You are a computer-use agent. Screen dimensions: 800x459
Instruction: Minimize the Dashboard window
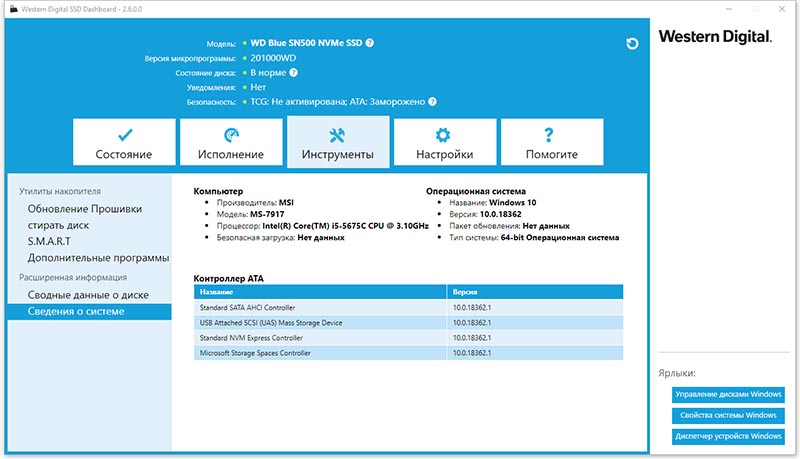pos(729,9)
